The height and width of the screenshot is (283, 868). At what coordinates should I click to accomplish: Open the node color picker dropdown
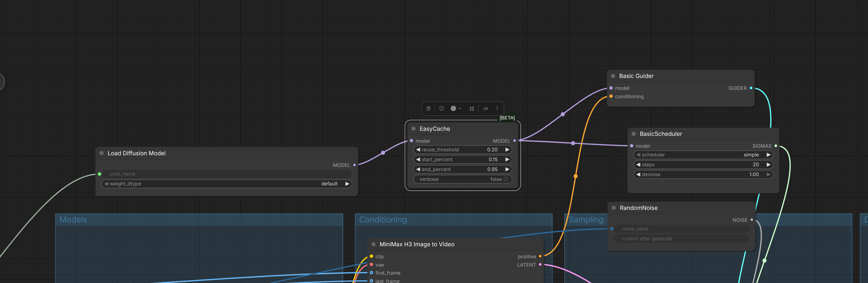456,109
